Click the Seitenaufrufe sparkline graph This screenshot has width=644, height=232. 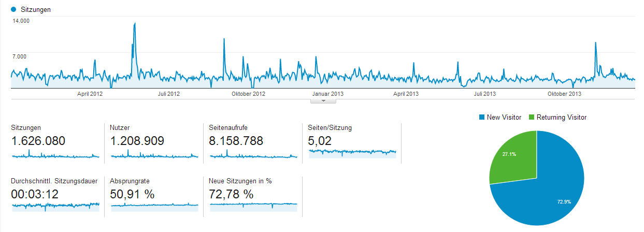click(x=253, y=155)
